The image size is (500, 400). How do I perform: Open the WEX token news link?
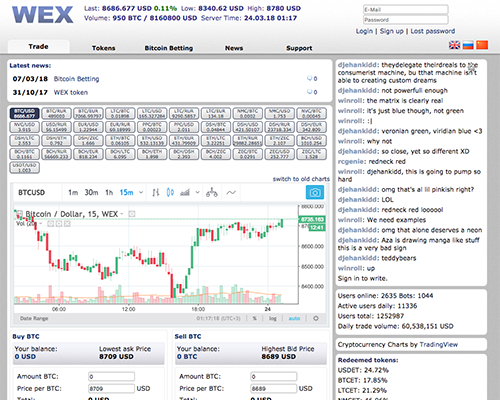[x=71, y=92]
